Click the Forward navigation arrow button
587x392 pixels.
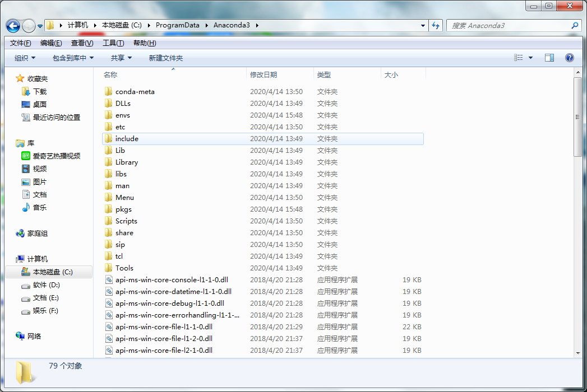pyautogui.click(x=29, y=26)
